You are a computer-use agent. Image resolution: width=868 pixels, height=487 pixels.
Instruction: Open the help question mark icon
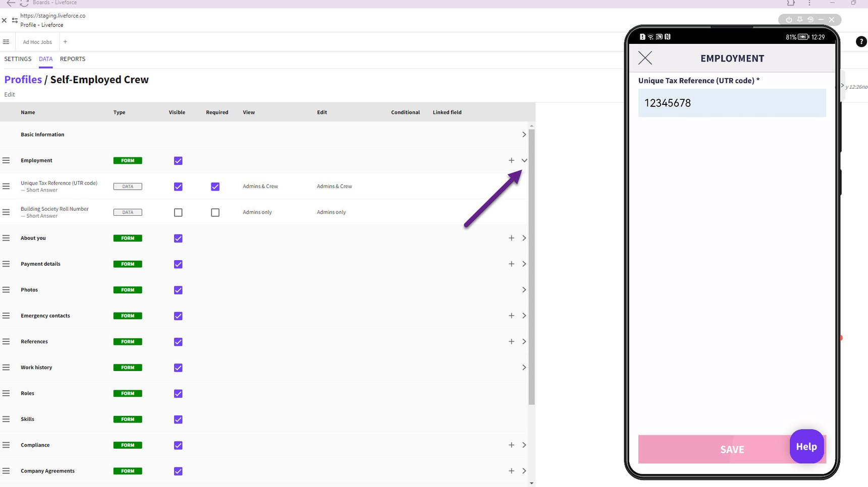(861, 42)
